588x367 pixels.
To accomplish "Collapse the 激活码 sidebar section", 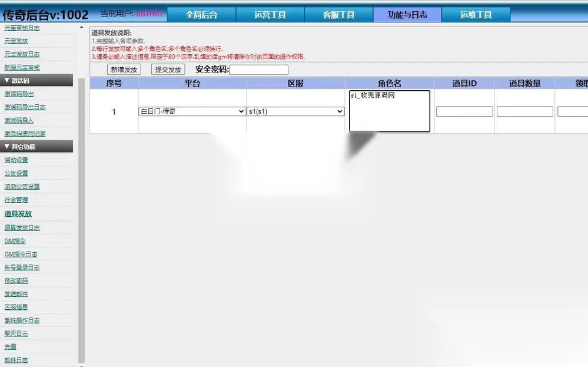I will click(x=36, y=80).
